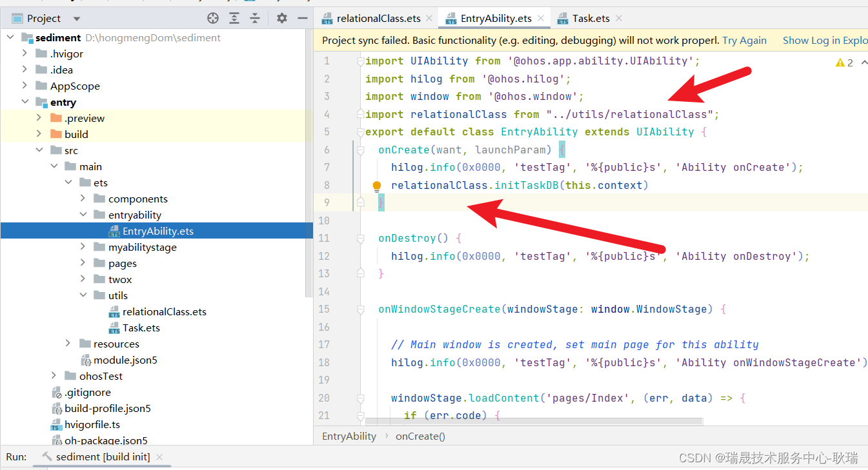Image resolution: width=868 pixels, height=470 pixels.
Task: Collapse the sediment root folder
Action: pyautogui.click(x=10, y=37)
